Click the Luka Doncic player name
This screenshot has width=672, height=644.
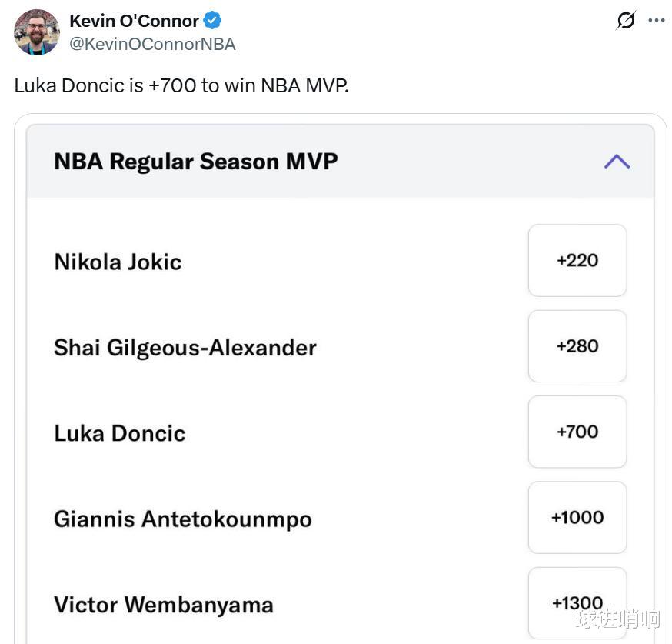pos(120,433)
